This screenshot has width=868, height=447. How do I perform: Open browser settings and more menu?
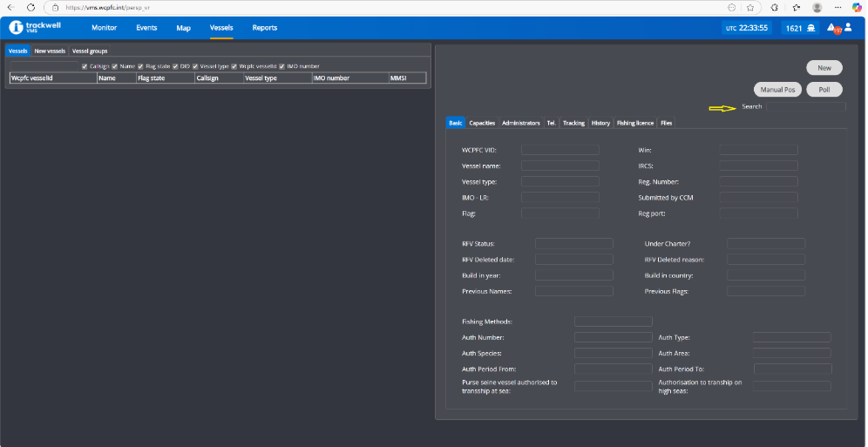click(837, 8)
